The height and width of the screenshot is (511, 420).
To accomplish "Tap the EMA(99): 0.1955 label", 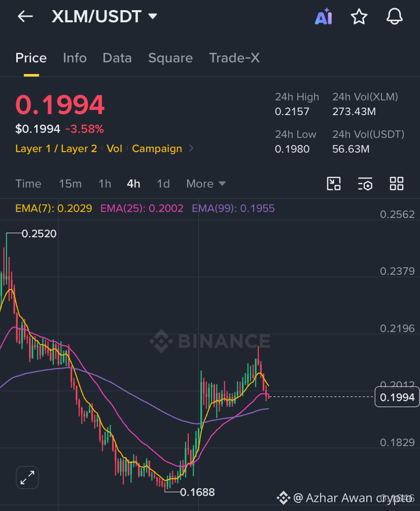I will 233,208.
